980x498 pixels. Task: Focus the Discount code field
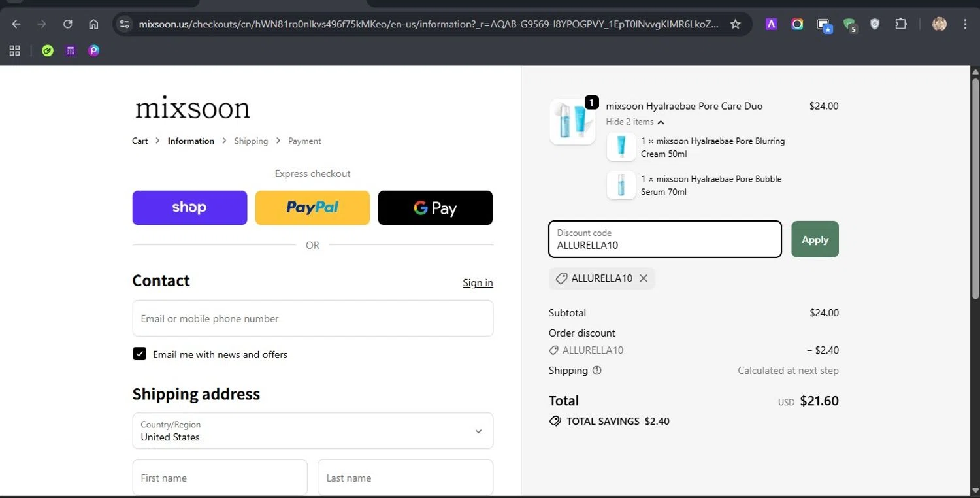[665, 239]
